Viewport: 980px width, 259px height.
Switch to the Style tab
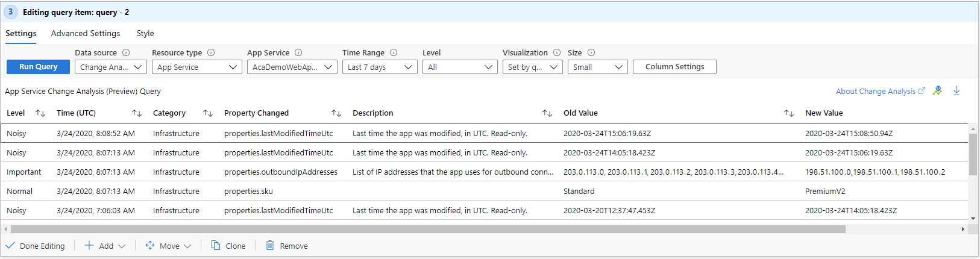coord(145,34)
